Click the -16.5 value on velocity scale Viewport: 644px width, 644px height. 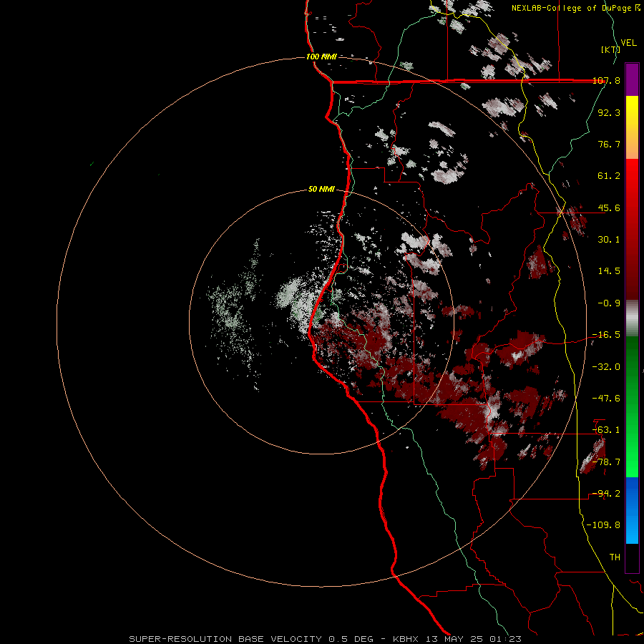pyautogui.click(x=606, y=335)
